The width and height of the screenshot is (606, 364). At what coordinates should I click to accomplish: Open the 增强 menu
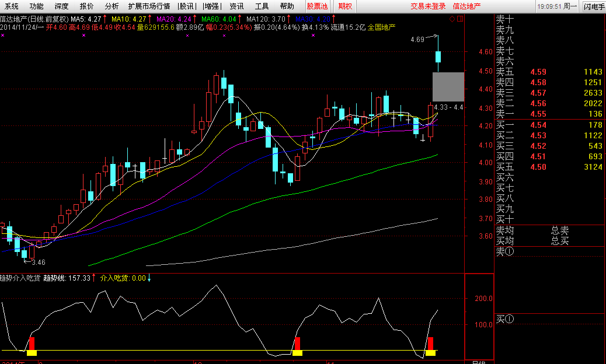[x=211, y=6]
